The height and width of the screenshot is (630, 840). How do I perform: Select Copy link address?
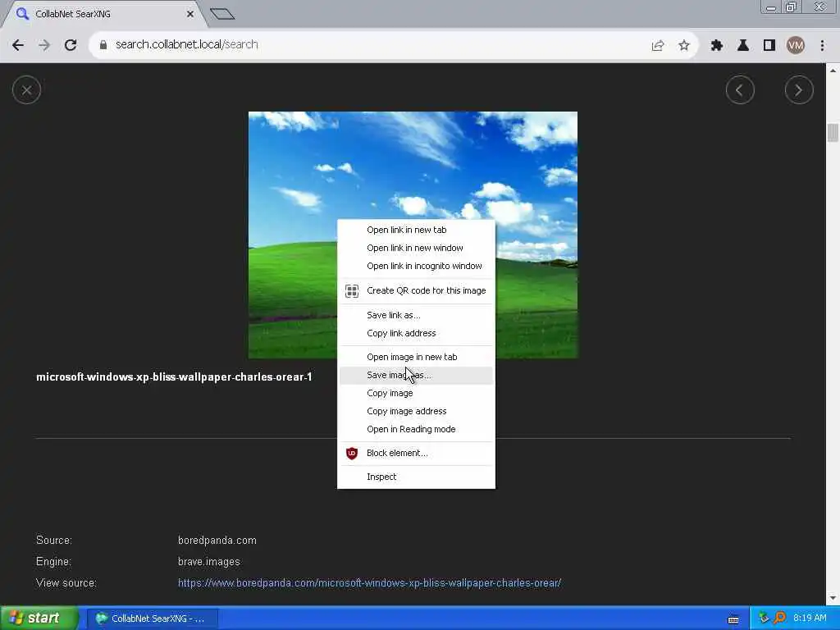[x=416, y=333]
